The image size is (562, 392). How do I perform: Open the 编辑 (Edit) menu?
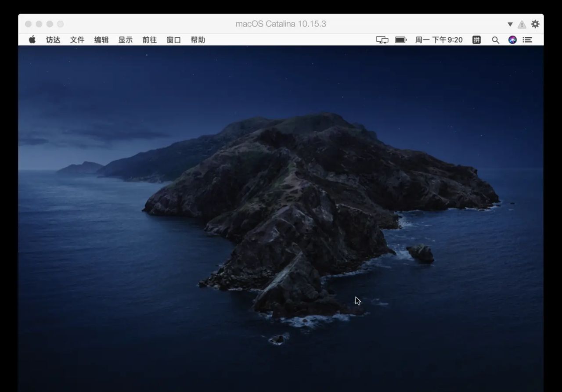(x=101, y=40)
